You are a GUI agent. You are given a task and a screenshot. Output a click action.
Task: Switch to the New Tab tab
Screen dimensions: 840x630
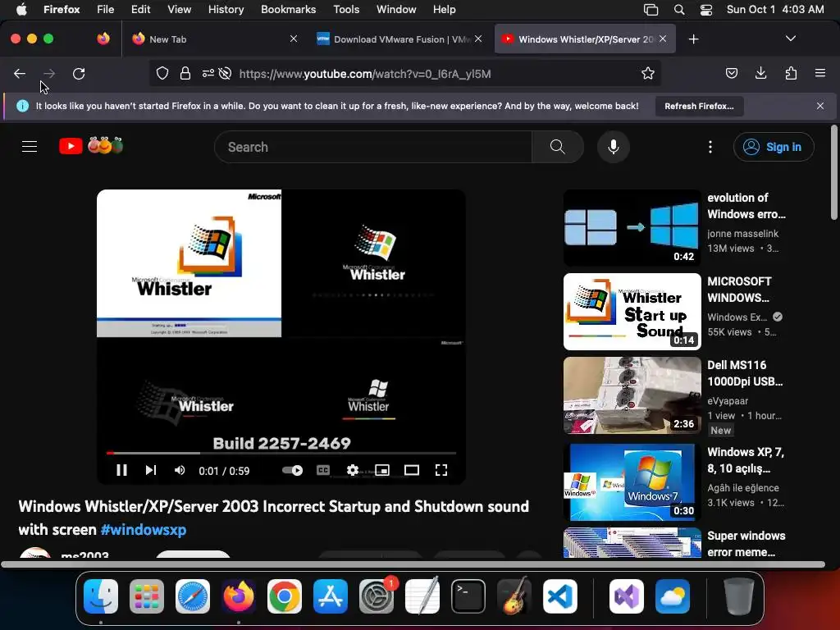coord(214,39)
